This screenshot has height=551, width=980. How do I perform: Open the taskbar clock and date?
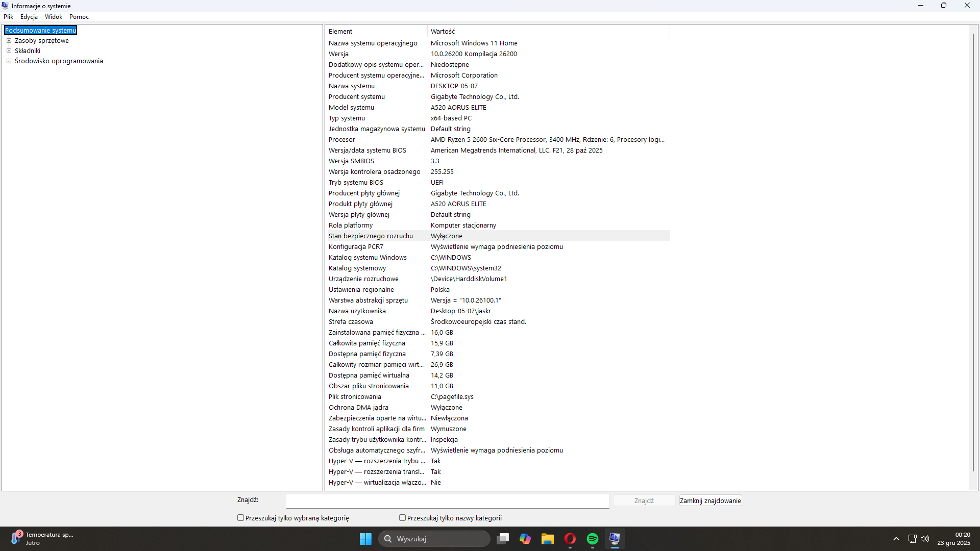tap(953, 539)
